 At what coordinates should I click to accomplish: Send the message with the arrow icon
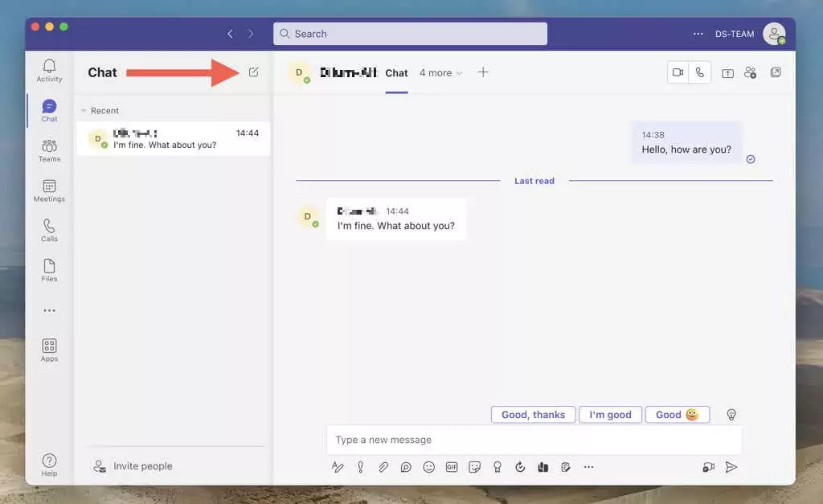(x=731, y=467)
